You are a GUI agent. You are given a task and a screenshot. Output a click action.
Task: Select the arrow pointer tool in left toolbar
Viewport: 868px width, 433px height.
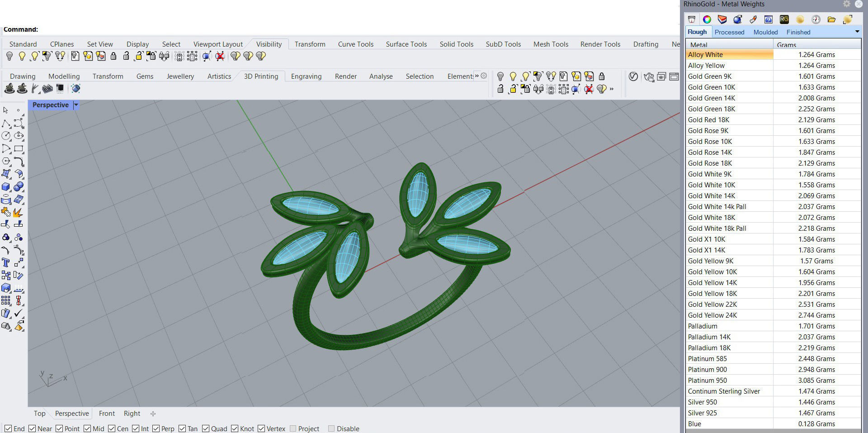pyautogui.click(x=6, y=110)
